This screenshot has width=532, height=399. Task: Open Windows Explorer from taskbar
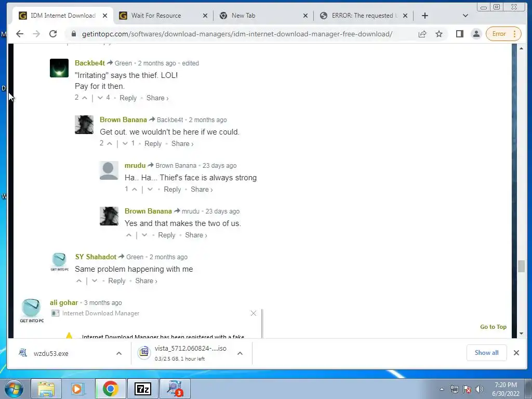[46, 389]
